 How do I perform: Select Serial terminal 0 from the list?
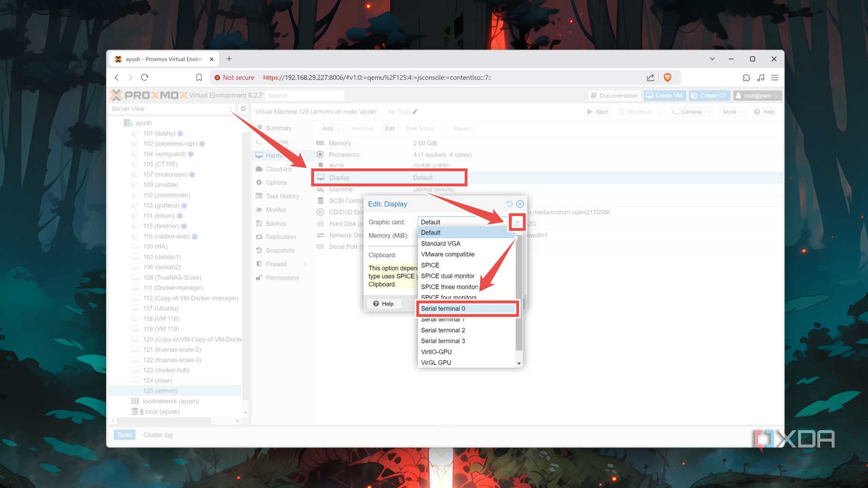466,309
